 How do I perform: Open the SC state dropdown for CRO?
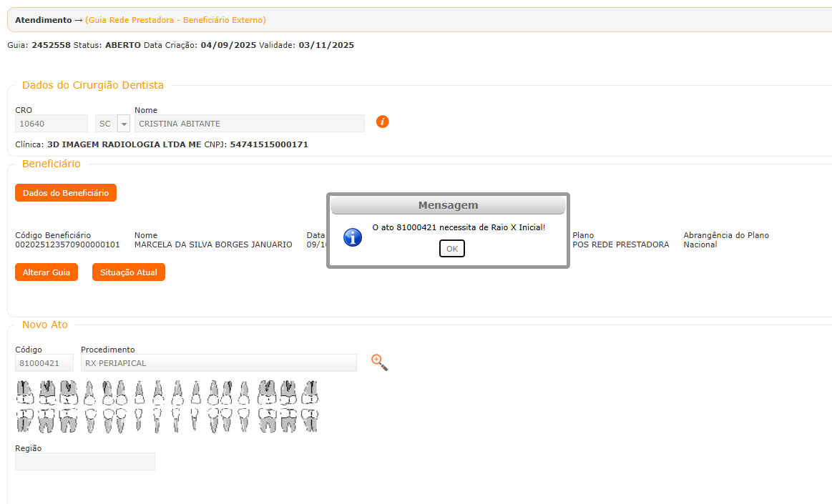[x=124, y=124]
